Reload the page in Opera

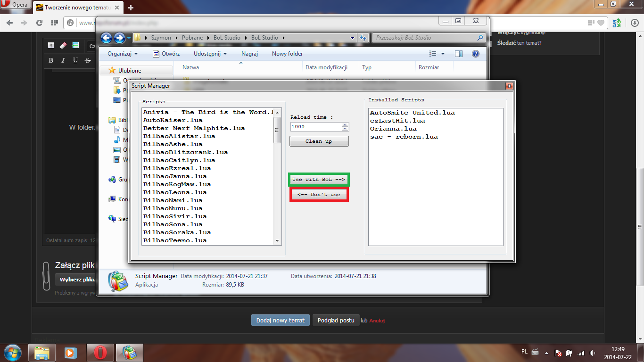[39, 23]
